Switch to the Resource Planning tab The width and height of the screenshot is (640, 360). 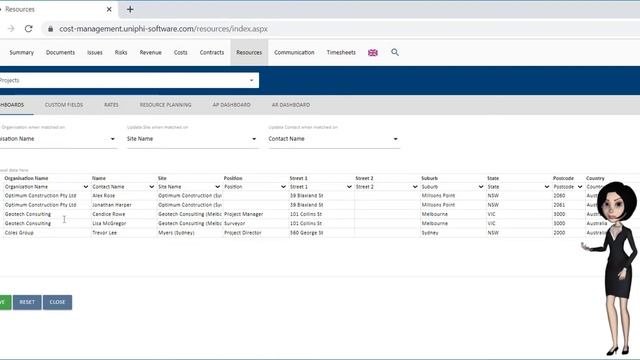point(165,105)
